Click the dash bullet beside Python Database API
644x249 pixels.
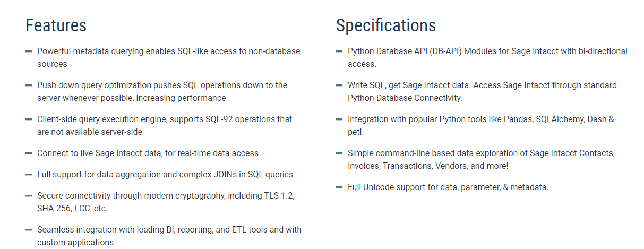[339, 51]
